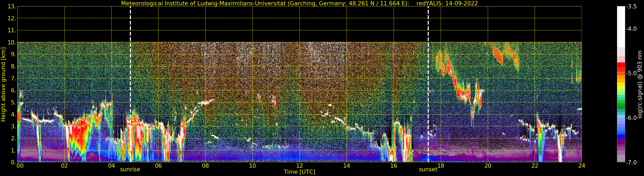644x176 pixels.
Task: Click the white dashed sunset marker line
Action: pos(428,84)
